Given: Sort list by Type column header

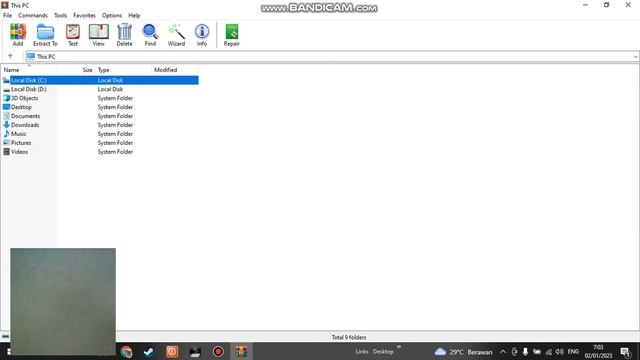Looking at the screenshot, I should coord(123,70).
